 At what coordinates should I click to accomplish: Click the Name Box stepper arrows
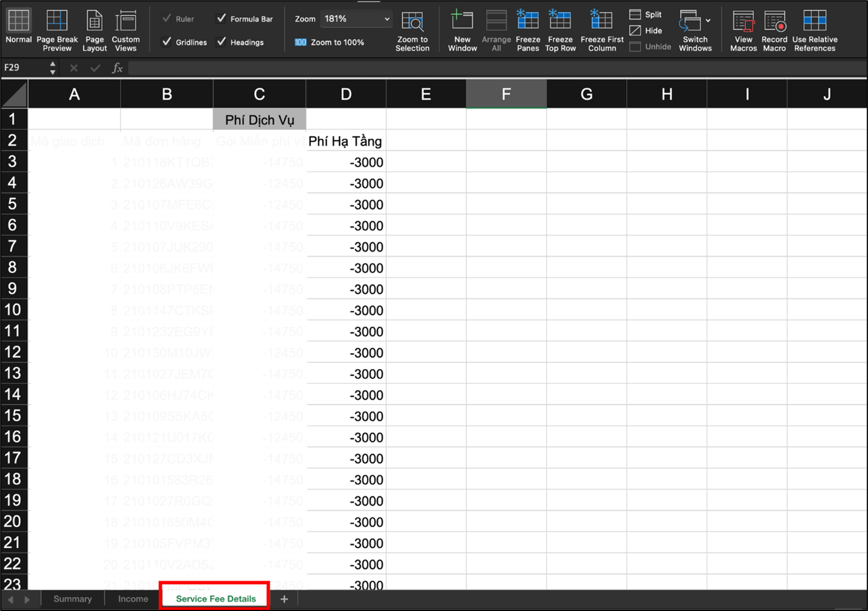coord(53,68)
